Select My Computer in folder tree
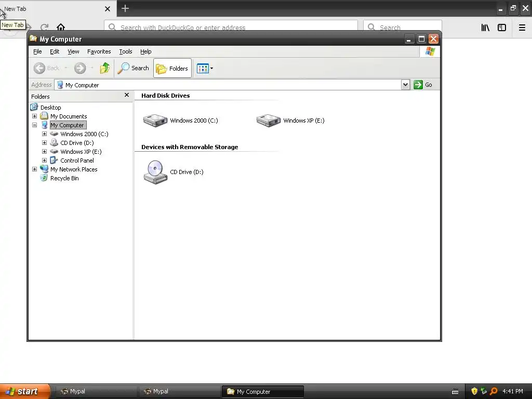The image size is (532, 399). click(68, 125)
